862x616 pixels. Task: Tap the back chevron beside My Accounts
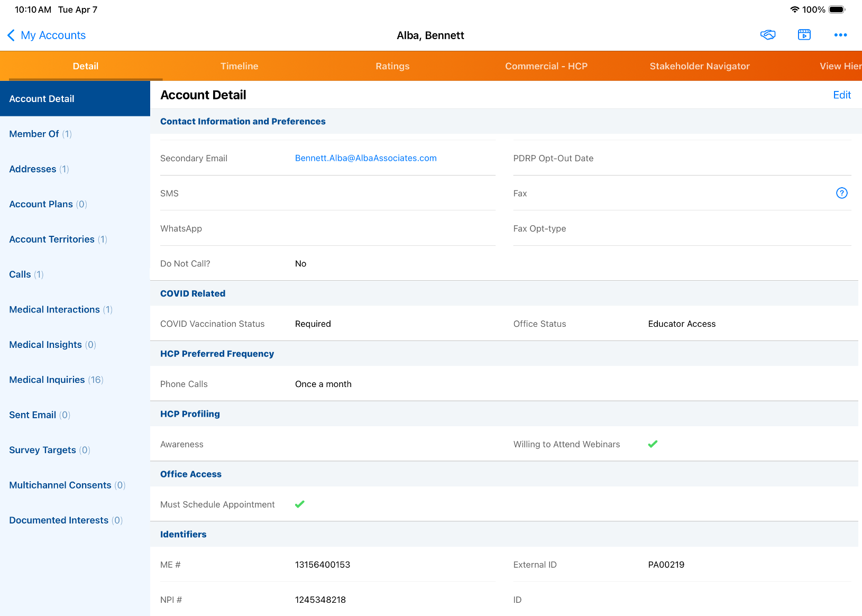[11, 35]
